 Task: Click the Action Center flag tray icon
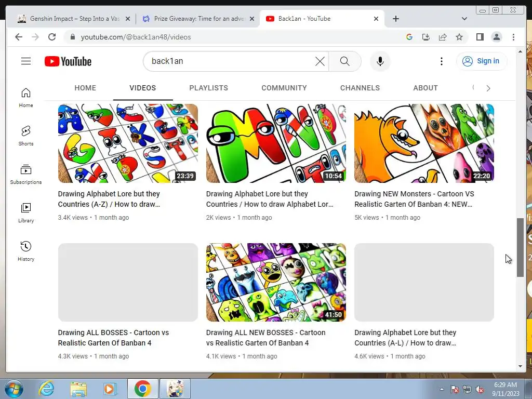(454, 390)
